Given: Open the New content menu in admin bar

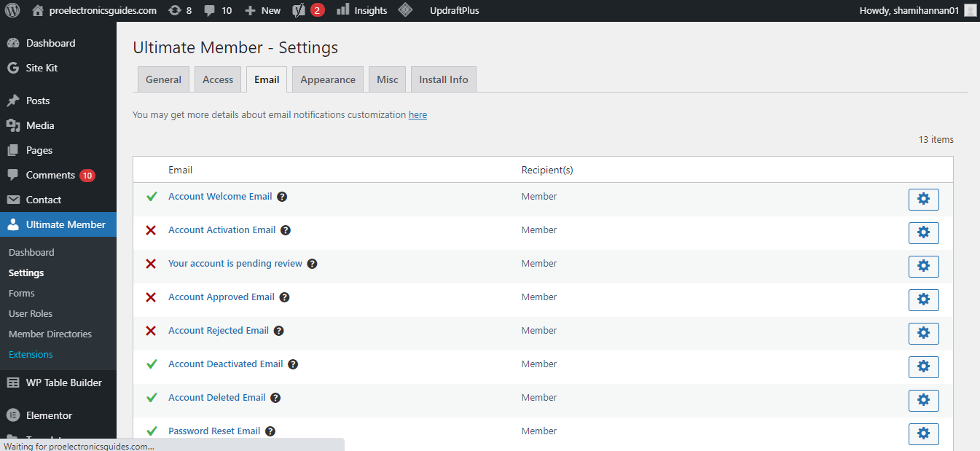Looking at the screenshot, I should point(262,10).
